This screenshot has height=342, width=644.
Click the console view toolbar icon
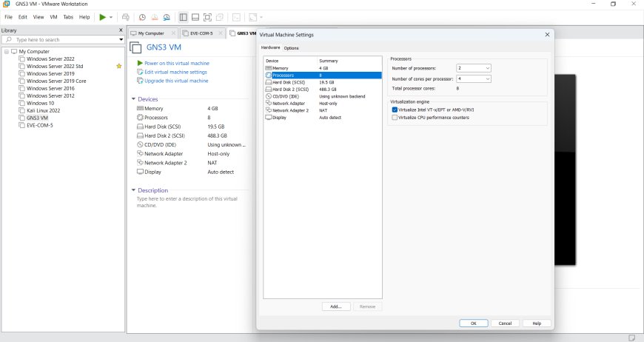pos(237,17)
